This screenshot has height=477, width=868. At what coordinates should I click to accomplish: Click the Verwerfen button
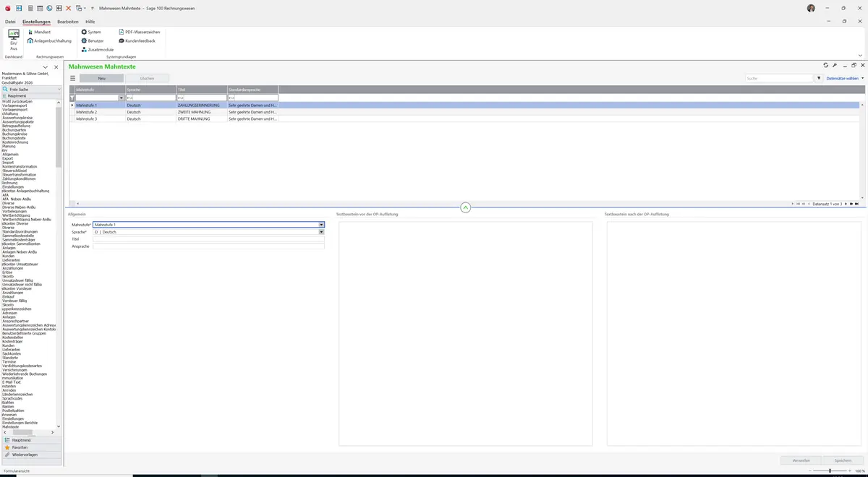pyautogui.click(x=801, y=460)
